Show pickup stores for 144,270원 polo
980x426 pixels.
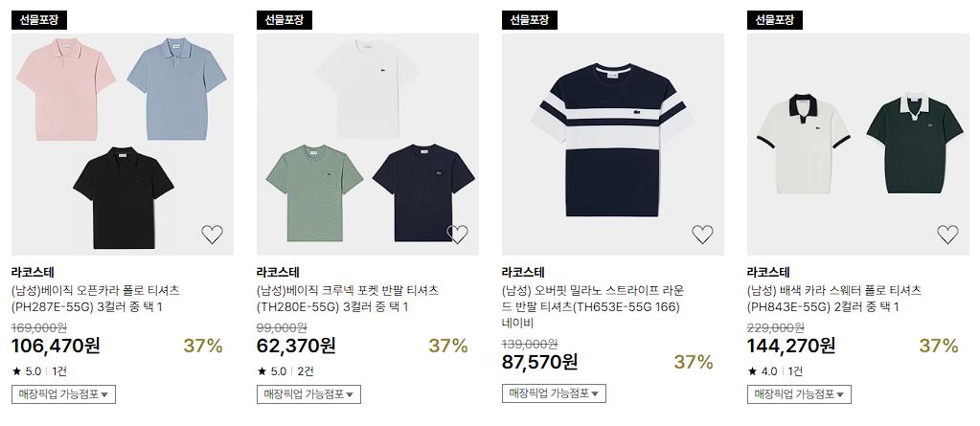click(x=799, y=394)
